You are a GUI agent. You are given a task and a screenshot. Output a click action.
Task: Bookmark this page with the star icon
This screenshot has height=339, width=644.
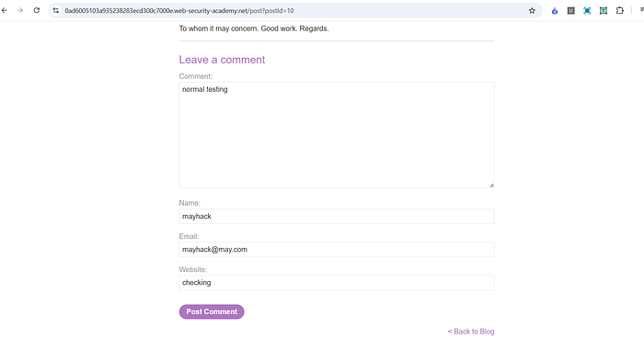[532, 11]
